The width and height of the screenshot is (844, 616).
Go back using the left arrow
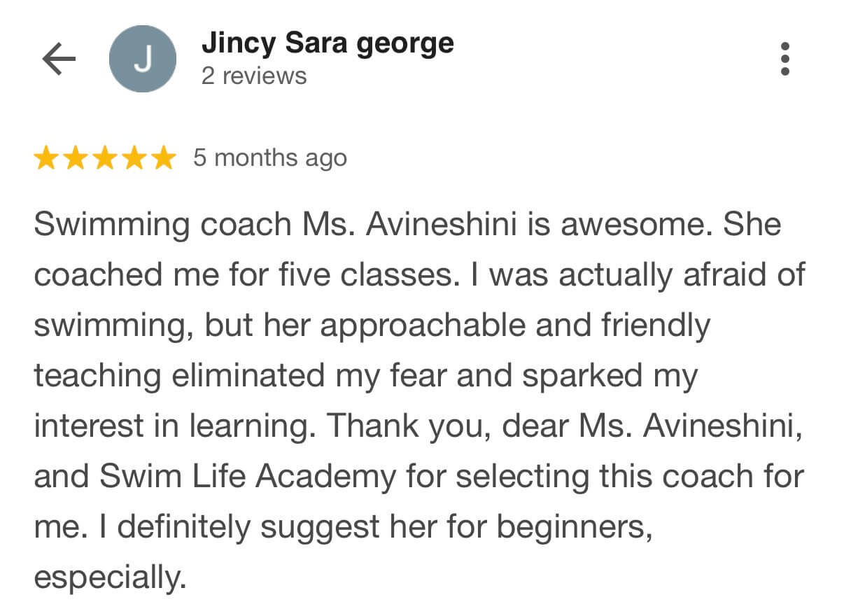point(59,59)
